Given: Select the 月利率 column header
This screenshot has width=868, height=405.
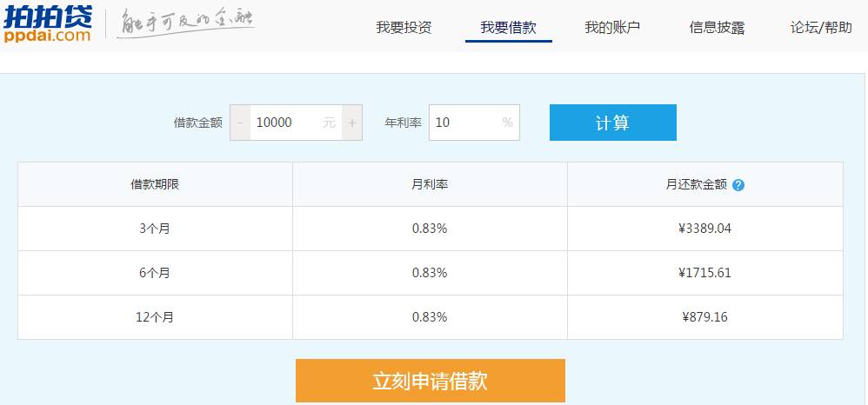Looking at the screenshot, I should tap(430, 185).
